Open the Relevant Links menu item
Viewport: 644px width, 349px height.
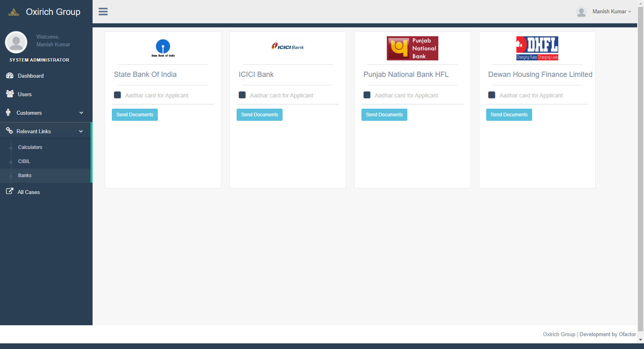click(45, 131)
